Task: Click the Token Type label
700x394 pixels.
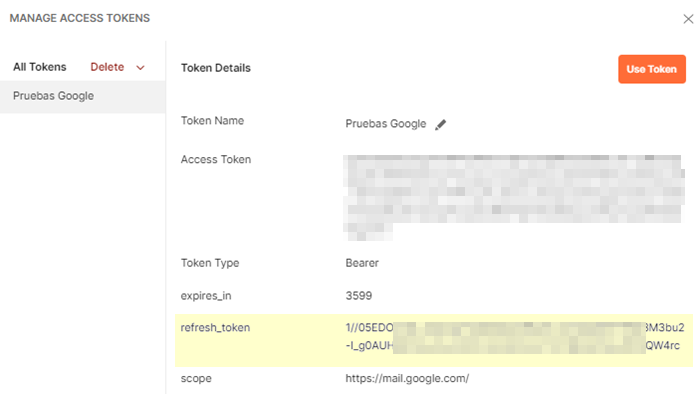Action: (210, 263)
